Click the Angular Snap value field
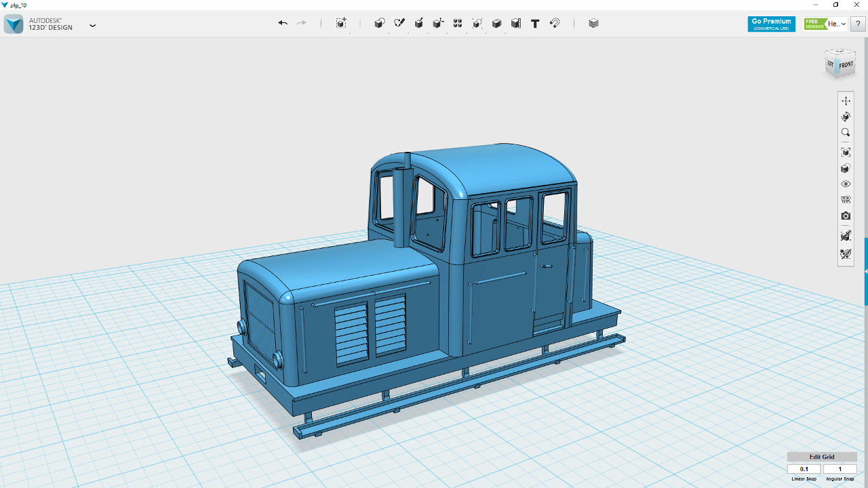This screenshot has width=868, height=488. pyautogui.click(x=840, y=469)
